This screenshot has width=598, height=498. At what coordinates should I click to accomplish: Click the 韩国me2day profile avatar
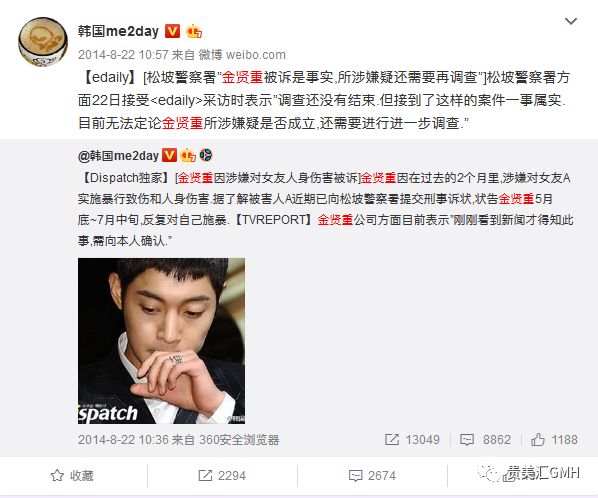(43, 41)
